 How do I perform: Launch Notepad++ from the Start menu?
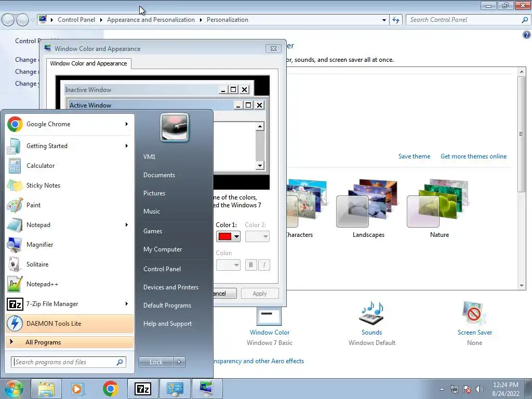70,284
